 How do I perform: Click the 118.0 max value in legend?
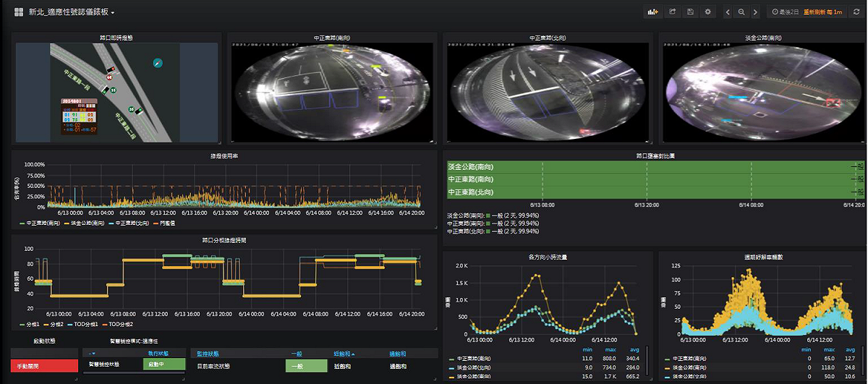(830, 367)
